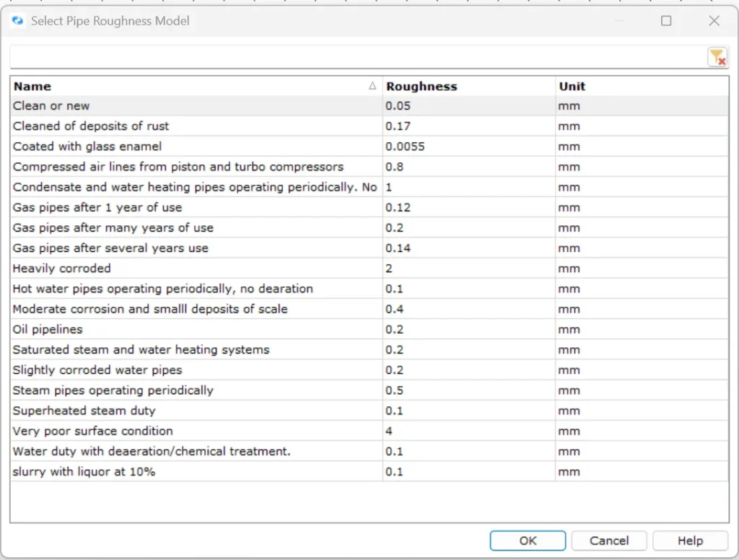Viewport: 739px width, 560px height.
Task: Open Help for roughness models
Action: 689,541
